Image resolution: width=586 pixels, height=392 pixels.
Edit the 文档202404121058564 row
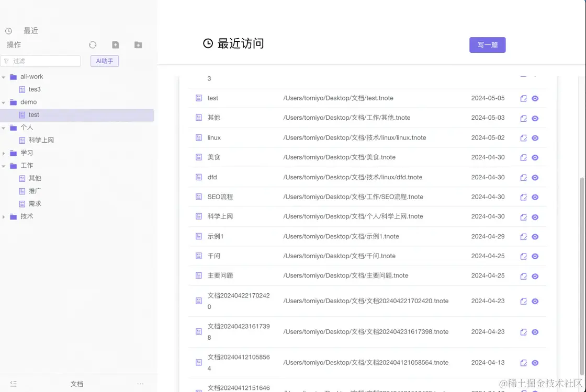523,363
